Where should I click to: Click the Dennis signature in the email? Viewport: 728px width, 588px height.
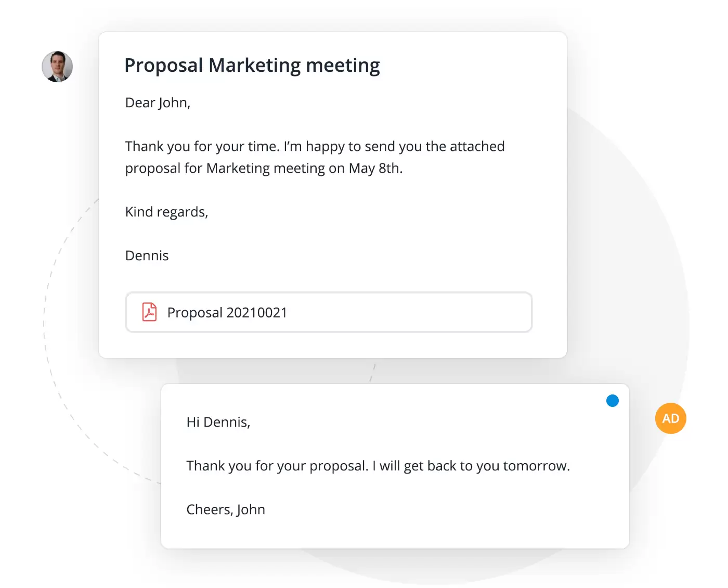click(147, 255)
